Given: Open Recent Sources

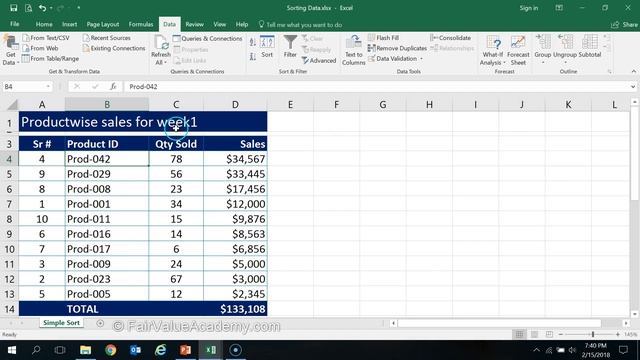Looking at the screenshot, I should 106,38.
